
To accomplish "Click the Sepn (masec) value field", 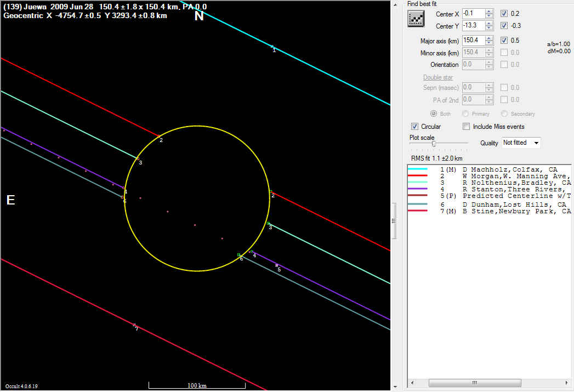I will tap(474, 88).
